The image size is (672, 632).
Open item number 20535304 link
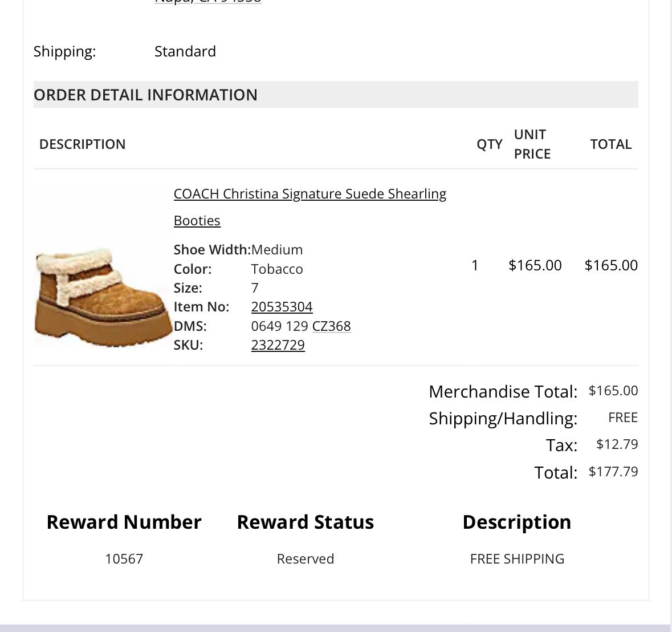pos(282,307)
